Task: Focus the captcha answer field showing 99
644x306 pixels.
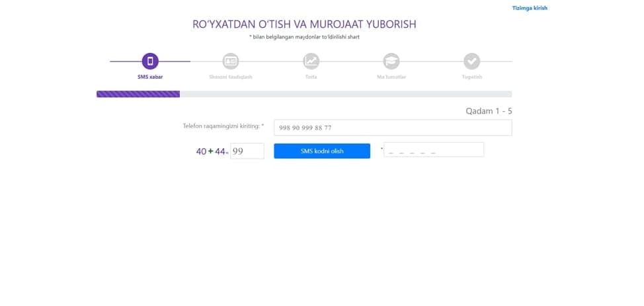Action: click(x=247, y=151)
